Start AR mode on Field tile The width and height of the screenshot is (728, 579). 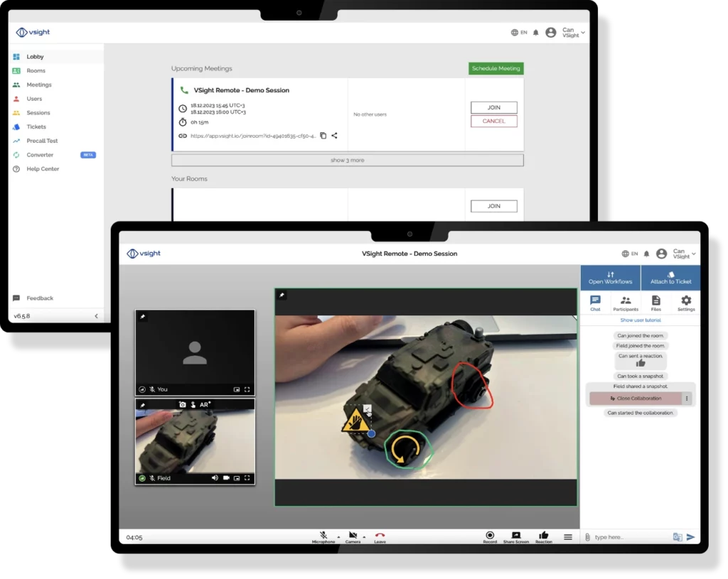[x=205, y=404]
